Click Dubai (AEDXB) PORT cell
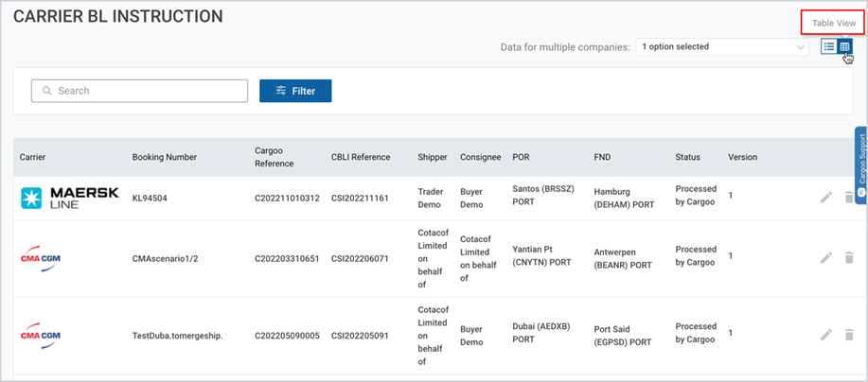Screen dimensions: 868x382 coord(542,332)
